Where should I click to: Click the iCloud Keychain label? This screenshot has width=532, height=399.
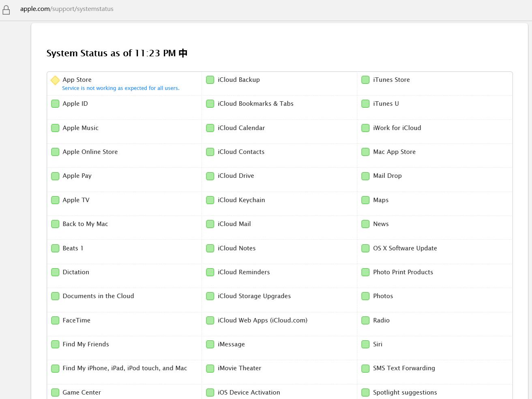(x=241, y=200)
